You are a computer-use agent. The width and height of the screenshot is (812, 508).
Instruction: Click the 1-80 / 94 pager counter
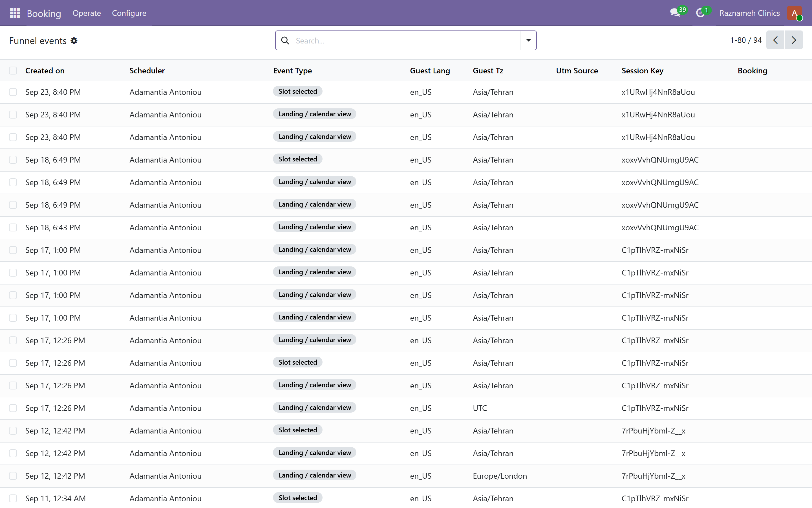[x=745, y=40]
